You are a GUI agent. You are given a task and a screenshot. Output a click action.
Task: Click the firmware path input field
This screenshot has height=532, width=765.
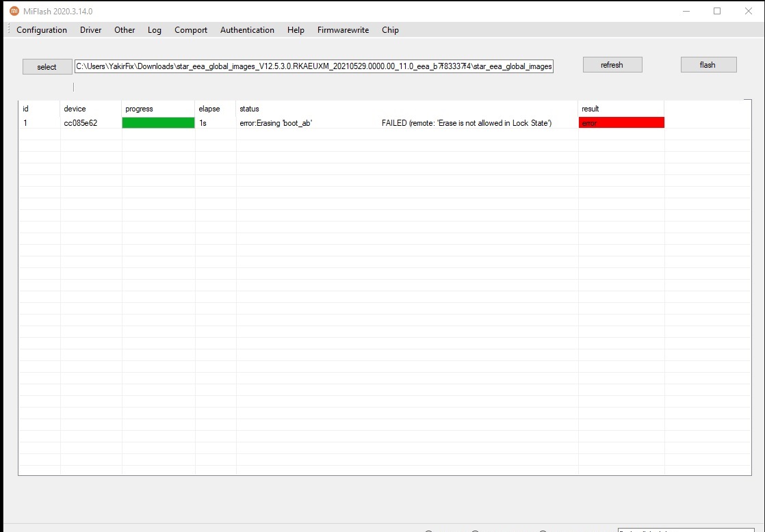click(313, 66)
